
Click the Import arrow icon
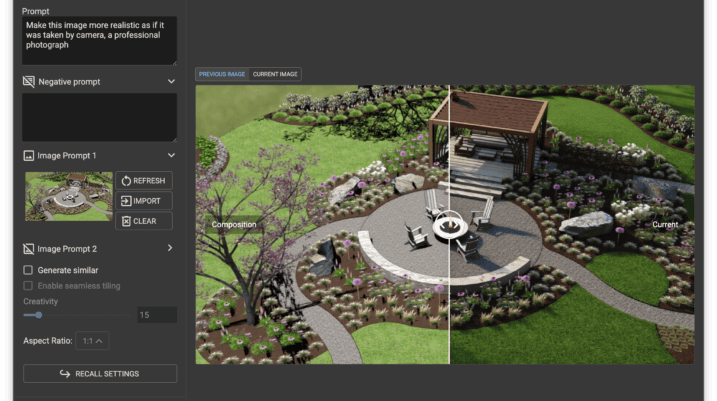pos(126,201)
